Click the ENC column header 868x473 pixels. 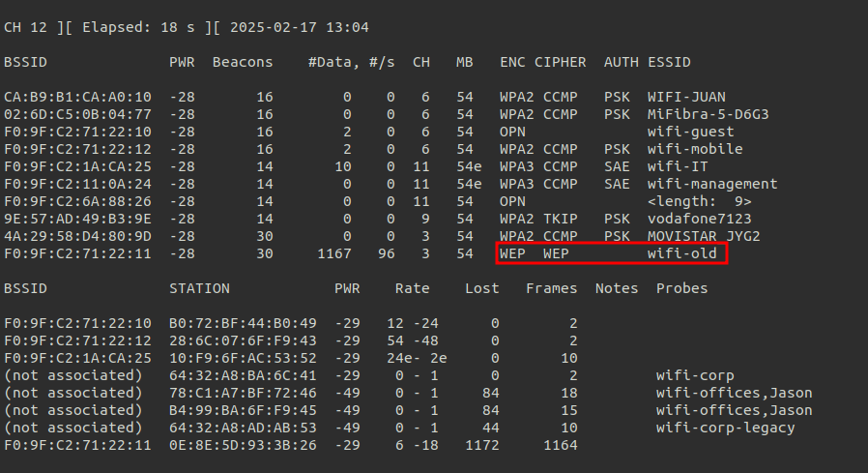coord(512,62)
